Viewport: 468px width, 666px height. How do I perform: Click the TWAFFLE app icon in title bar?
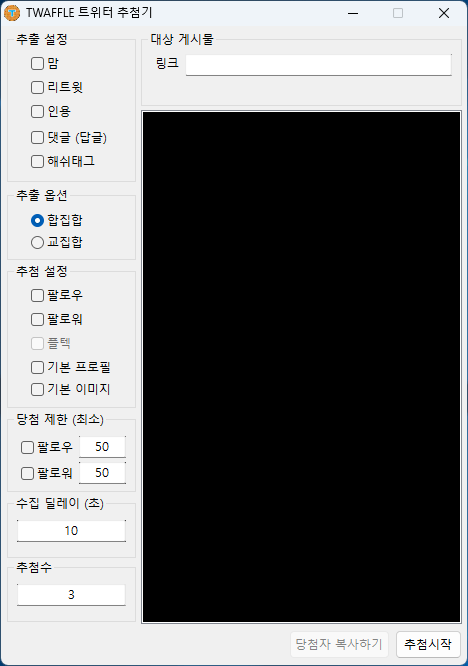tap(12, 13)
